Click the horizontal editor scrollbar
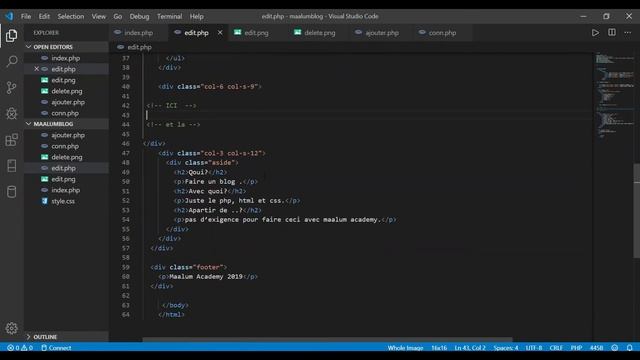640x360 pixels. click(327, 339)
